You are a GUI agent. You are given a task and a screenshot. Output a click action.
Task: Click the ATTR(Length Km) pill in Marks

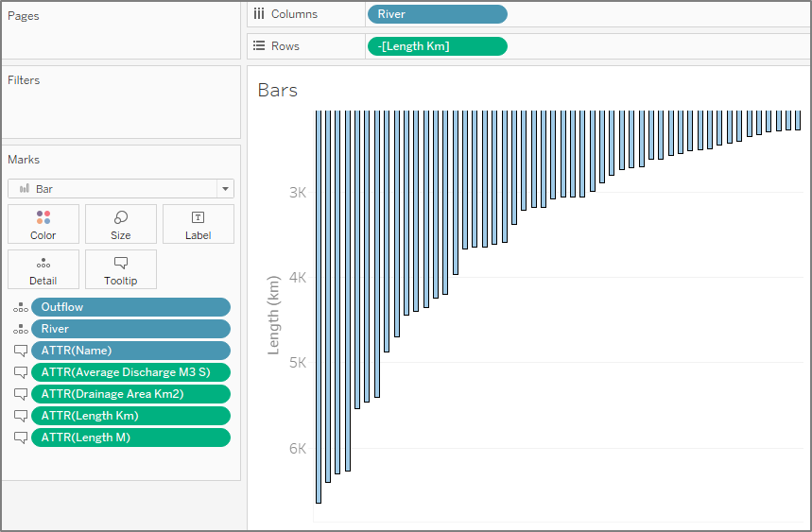tap(130, 416)
